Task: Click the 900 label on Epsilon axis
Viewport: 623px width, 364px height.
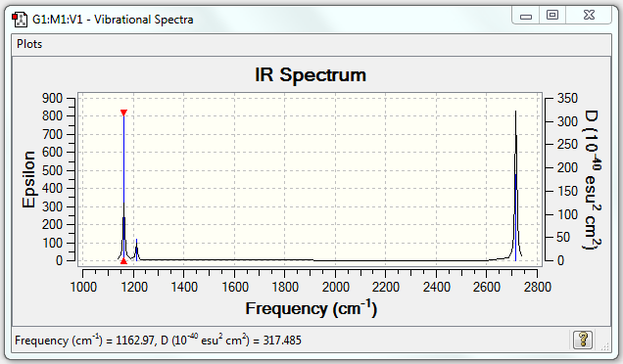Action: coord(53,98)
